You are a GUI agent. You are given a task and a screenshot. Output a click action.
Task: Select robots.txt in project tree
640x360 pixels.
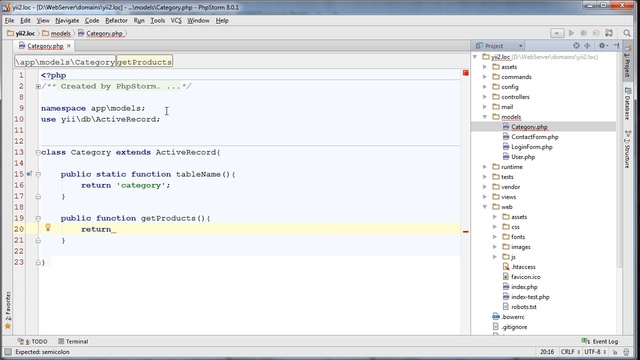point(524,307)
